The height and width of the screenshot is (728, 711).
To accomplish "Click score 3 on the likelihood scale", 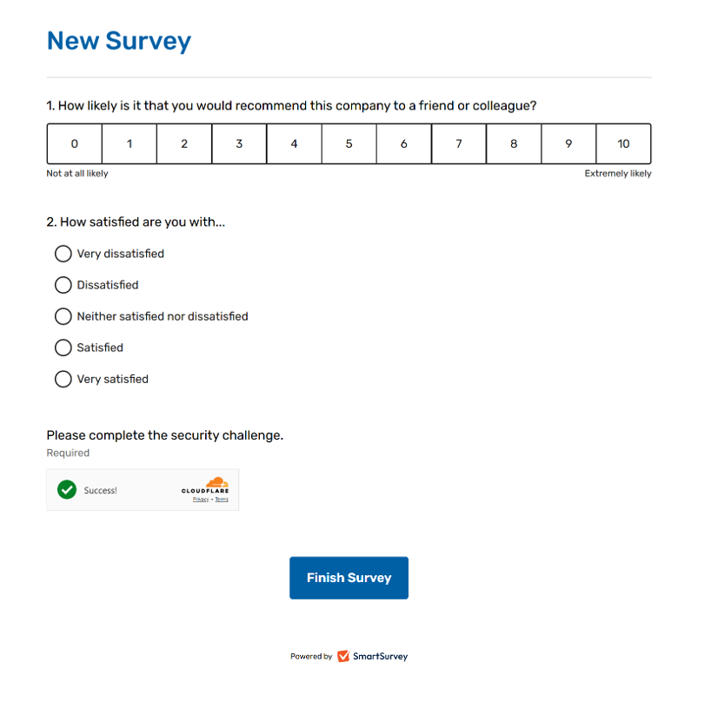I will (x=239, y=144).
